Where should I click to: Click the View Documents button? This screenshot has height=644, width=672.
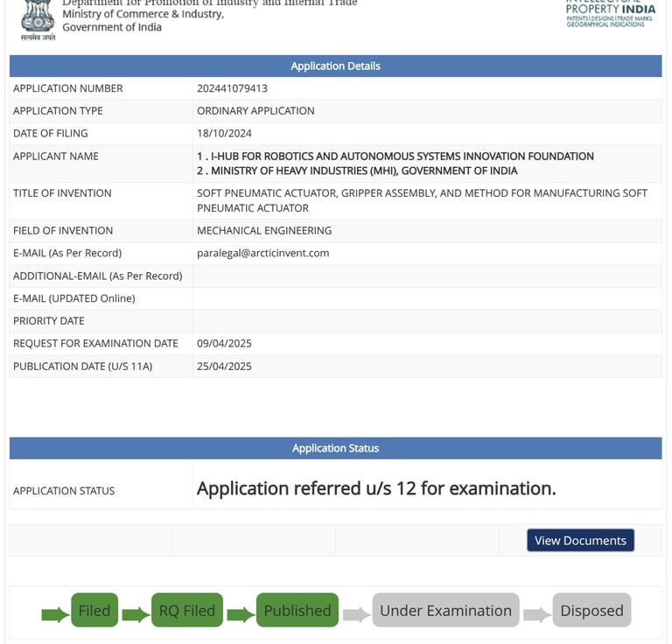(580, 540)
